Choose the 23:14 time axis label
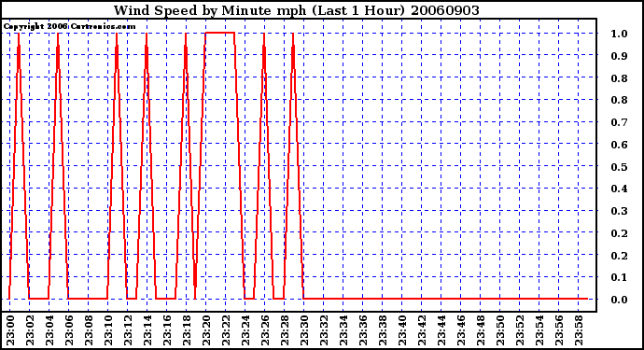 [x=147, y=331]
